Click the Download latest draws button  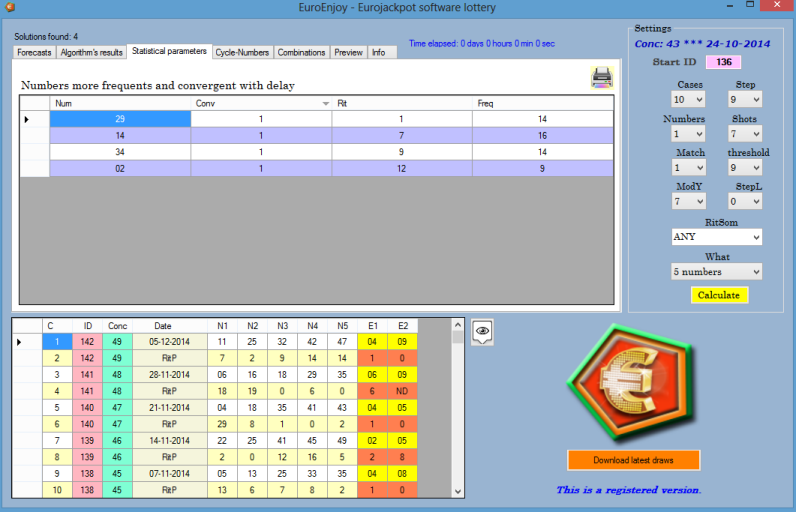pyautogui.click(x=634, y=460)
